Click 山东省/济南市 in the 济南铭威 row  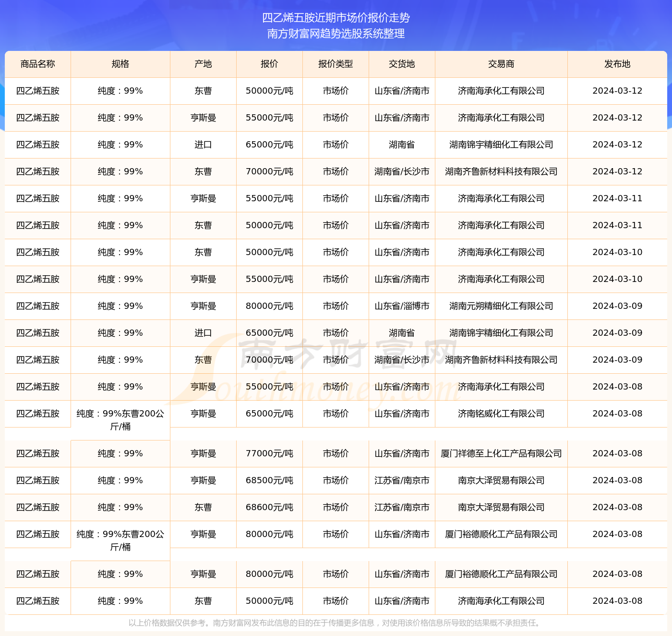pyautogui.click(x=402, y=414)
